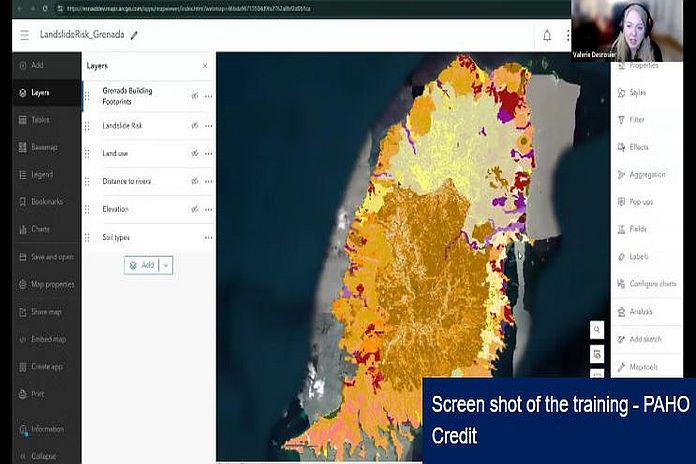696x464 pixels.
Task: Open the notifications bell icon
Action: [x=547, y=35]
